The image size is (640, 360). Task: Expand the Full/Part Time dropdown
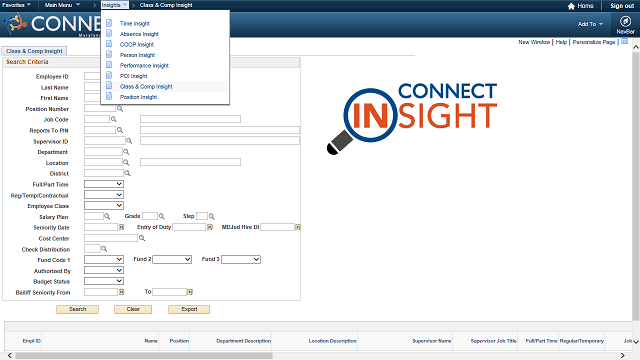pos(104,184)
